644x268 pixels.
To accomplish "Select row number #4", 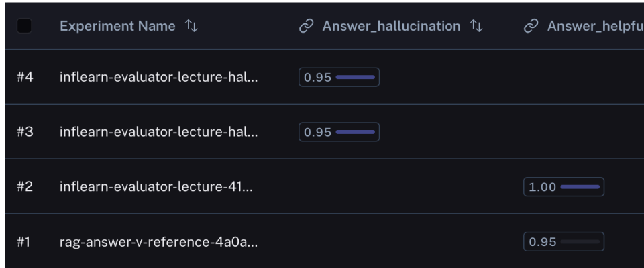I will 25,77.
